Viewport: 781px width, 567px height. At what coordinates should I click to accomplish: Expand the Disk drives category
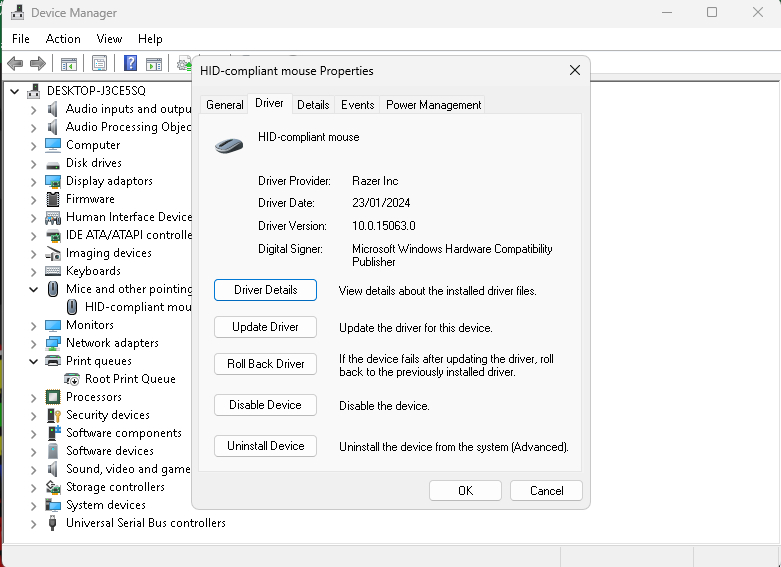click(x=33, y=163)
